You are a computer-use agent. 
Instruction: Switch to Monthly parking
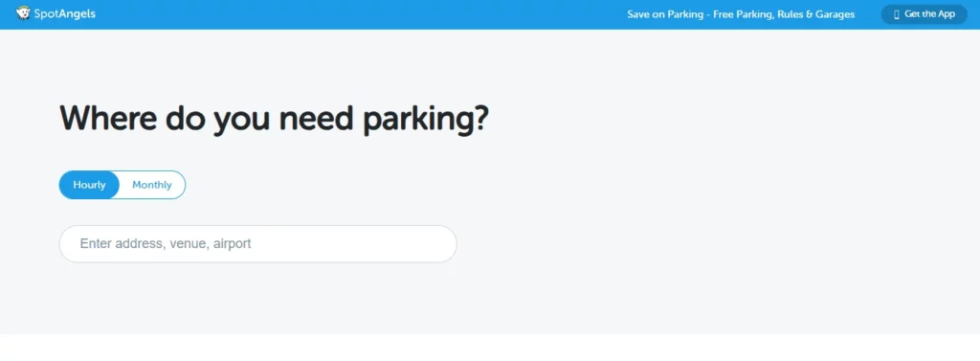pos(152,185)
